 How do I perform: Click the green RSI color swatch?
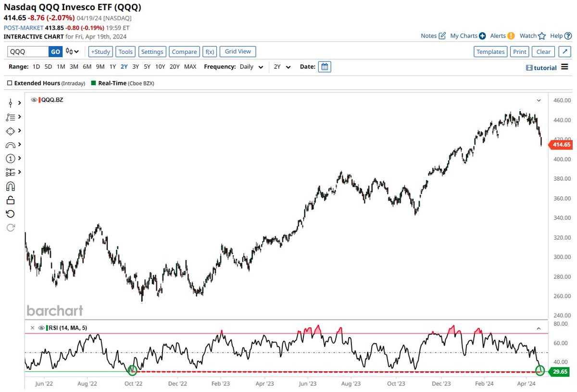point(46,328)
